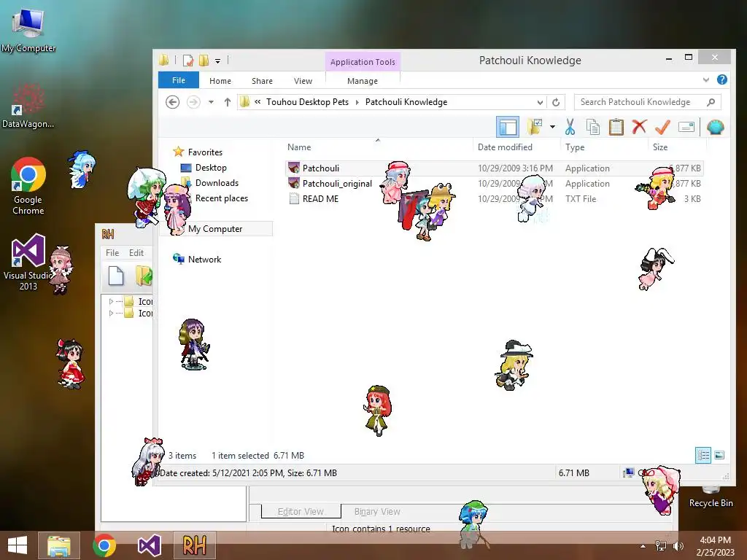
Task: Open Explorer help question mark icon
Action: [722, 80]
